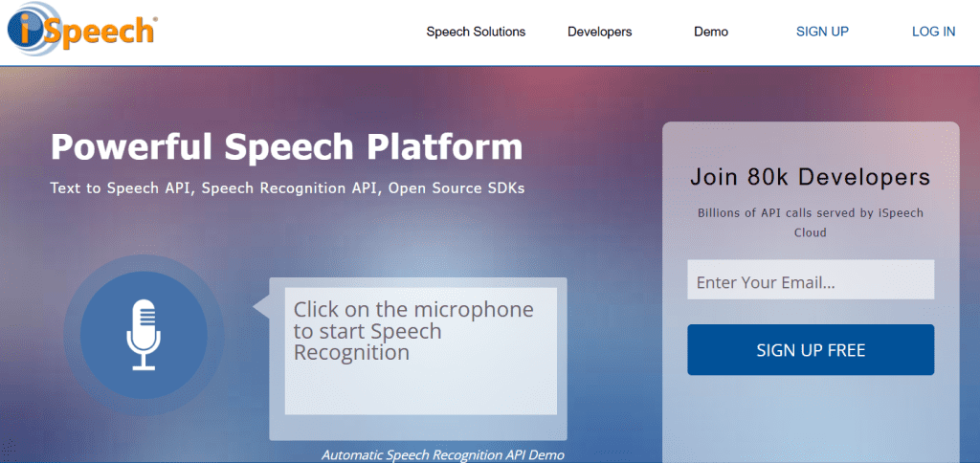Open the Developers menu
The height and width of the screenshot is (463, 980).
pos(599,32)
